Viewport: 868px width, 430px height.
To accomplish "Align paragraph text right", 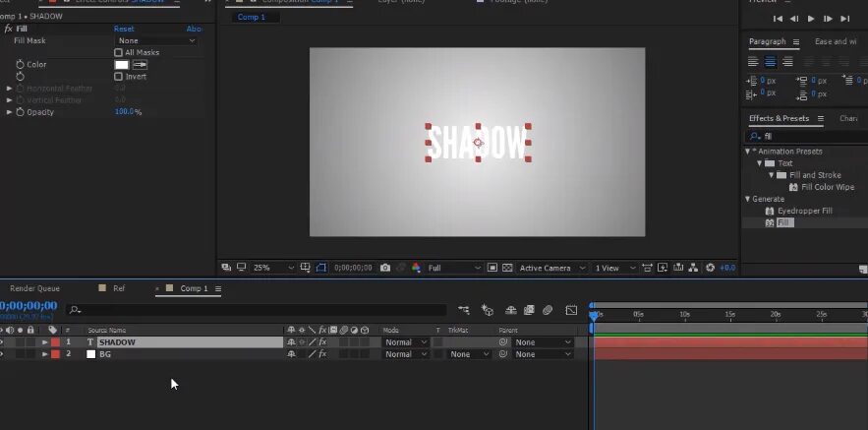I will coord(787,62).
